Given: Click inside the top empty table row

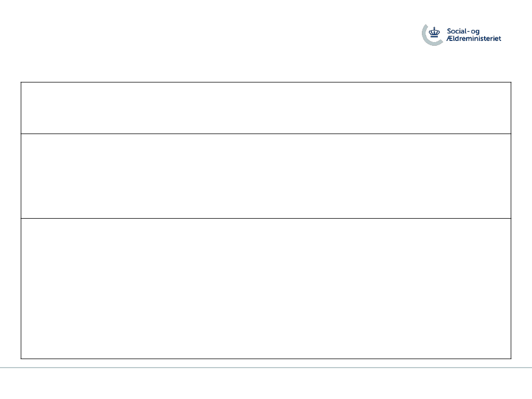Looking at the screenshot, I should (x=266, y=108).
